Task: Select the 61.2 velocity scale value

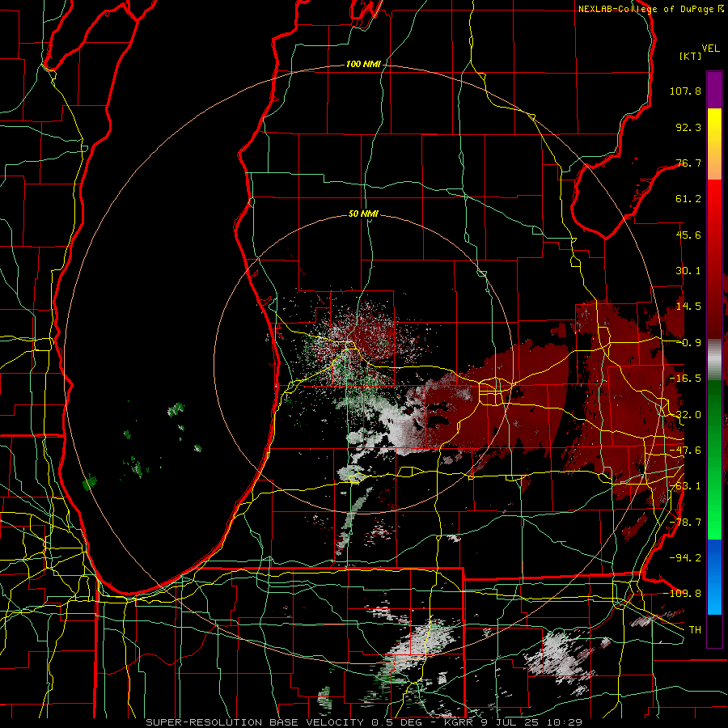Action: click(x=688, y=199)
